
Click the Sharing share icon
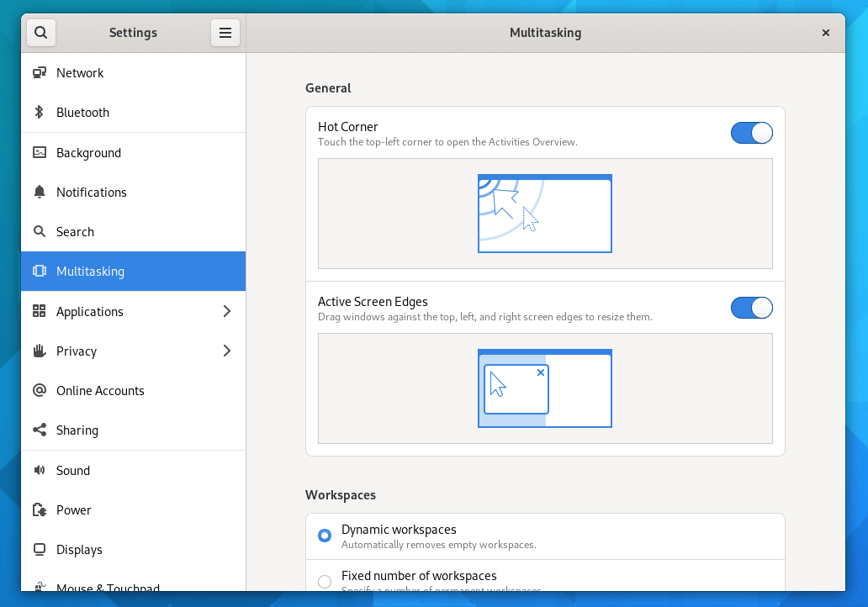coord(39,430)
